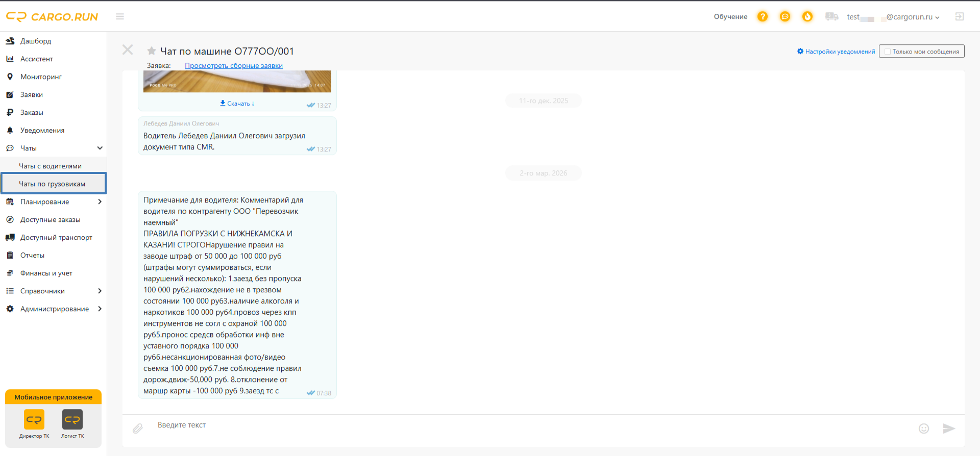Image resolution: width=980 pixels, height=456 pixels.
Task: Click the Уведомления bell icon
Action: pyautogui.click(x=10, y=130)
